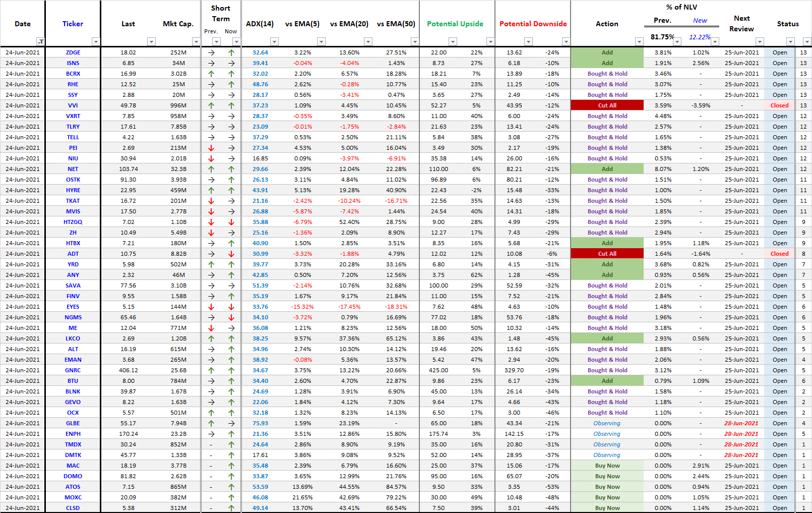Screen dimensions: 812x513
Task: Click green up arrow in NET Prev. column
Action: pyautogui.click(x=211, y=169)
